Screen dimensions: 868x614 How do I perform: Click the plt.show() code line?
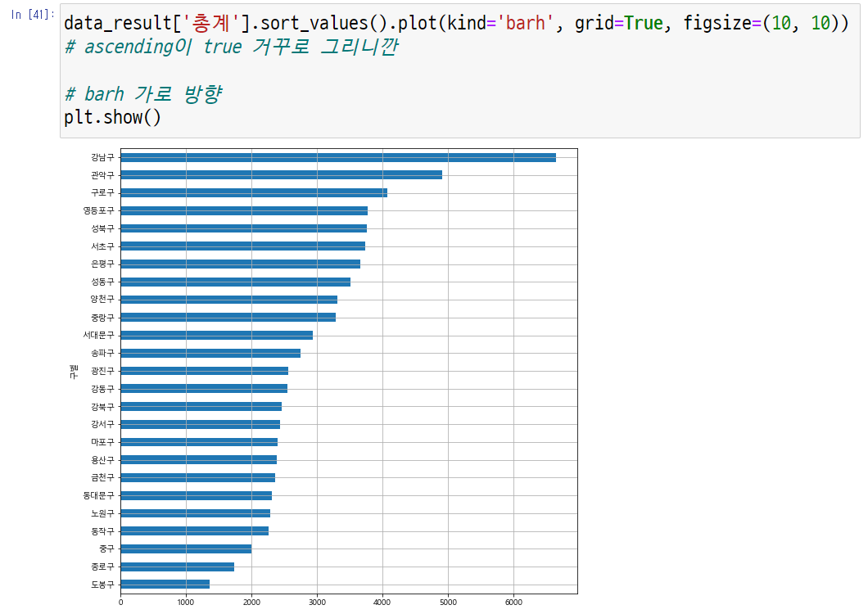(112, 117)
